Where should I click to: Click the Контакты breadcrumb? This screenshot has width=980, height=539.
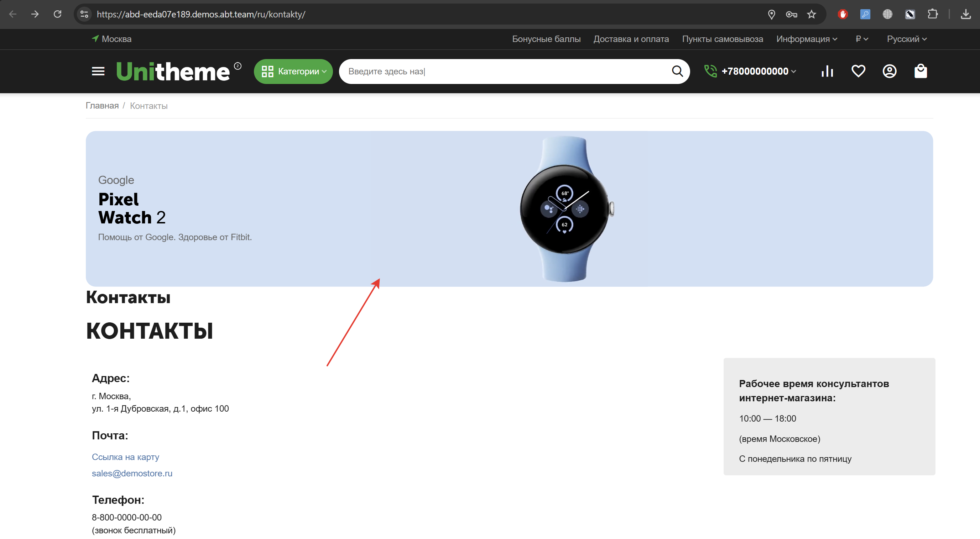tap(149, 106)
